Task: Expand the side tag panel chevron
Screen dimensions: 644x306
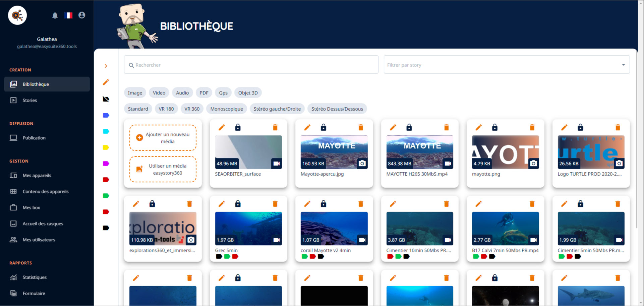Action: point(106,66)
